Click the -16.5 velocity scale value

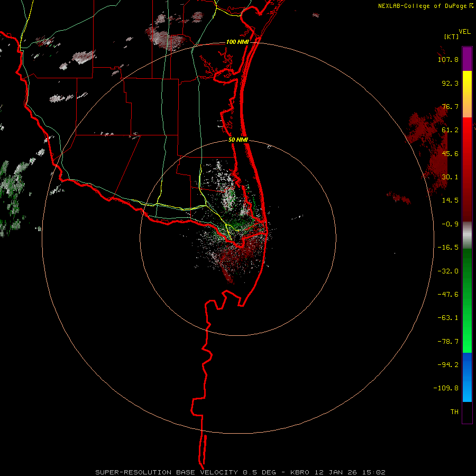click(x=448, y=248)
